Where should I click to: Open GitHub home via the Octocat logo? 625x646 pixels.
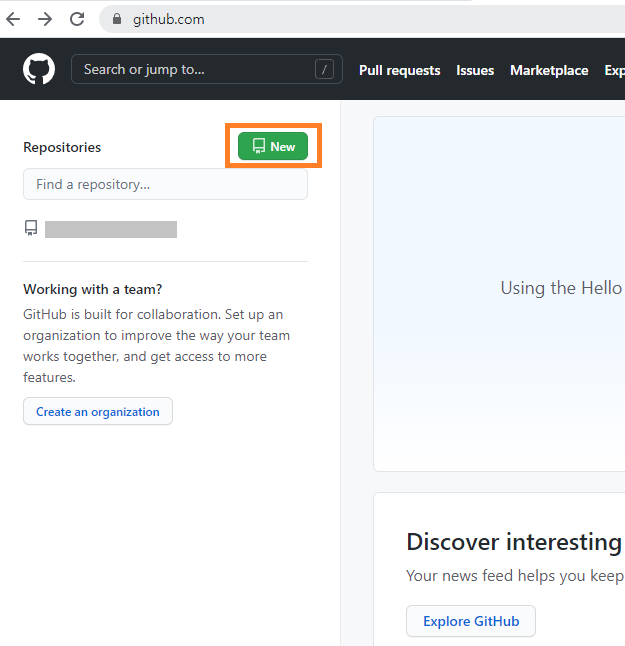click(39, 69)
